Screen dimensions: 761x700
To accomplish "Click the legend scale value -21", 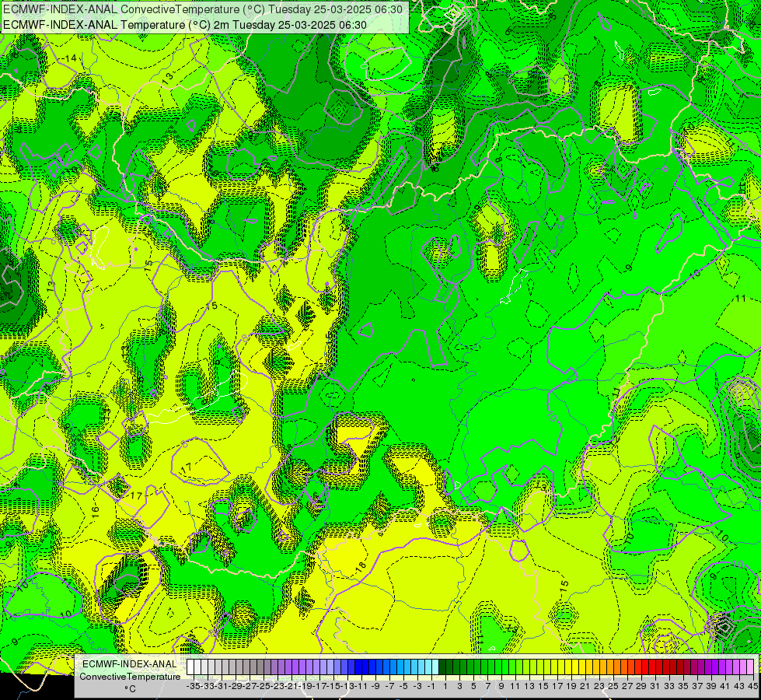I will [291, 686].
